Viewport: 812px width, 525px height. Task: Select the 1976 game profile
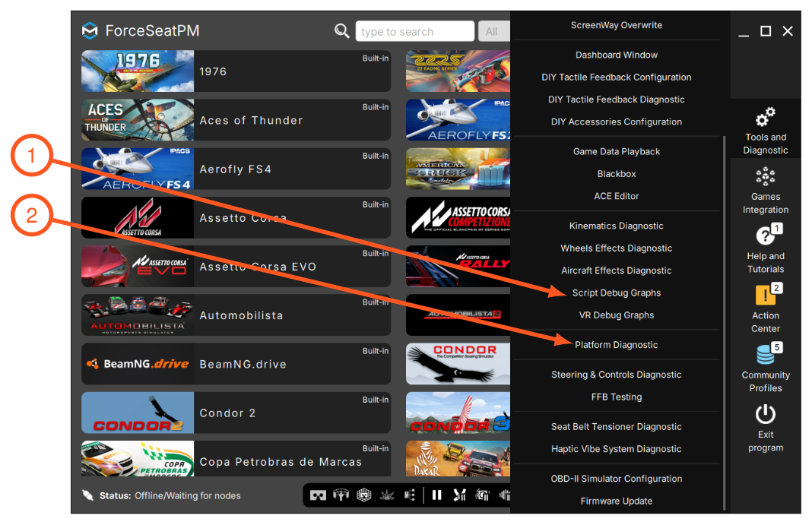236,71
